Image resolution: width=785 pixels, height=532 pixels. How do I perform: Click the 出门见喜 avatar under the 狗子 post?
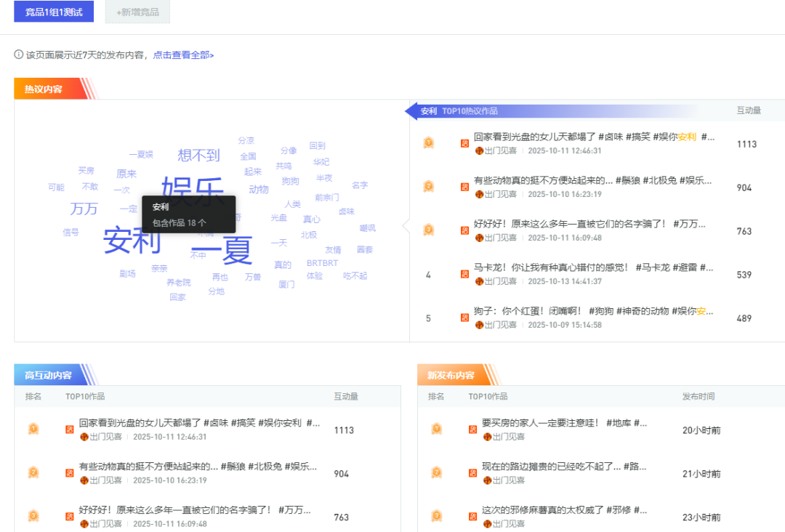(x=479, y=325)
